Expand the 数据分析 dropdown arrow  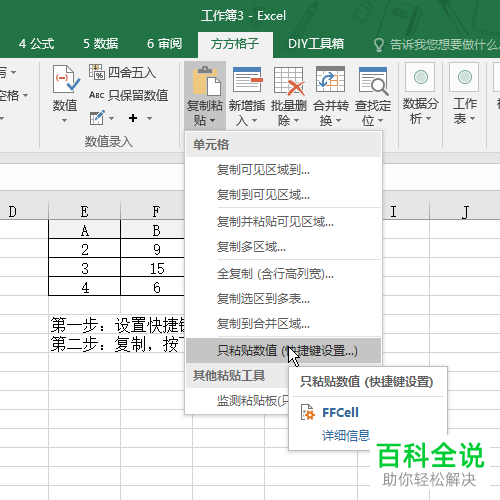coord(429,118)
